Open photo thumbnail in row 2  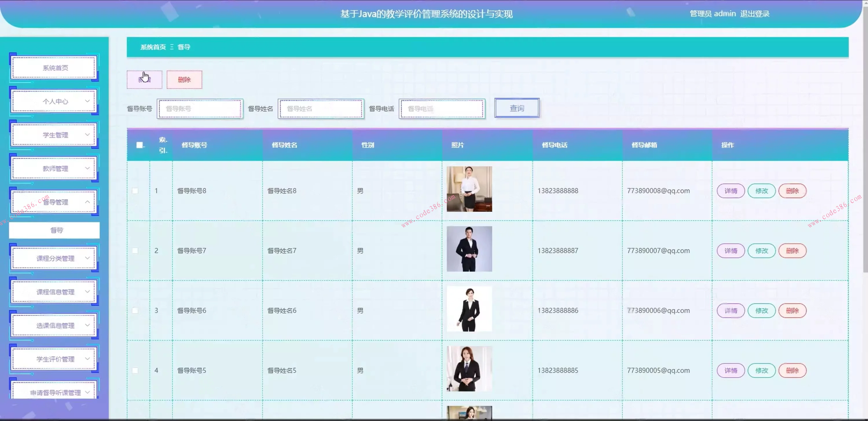click(x=469, y=249)
